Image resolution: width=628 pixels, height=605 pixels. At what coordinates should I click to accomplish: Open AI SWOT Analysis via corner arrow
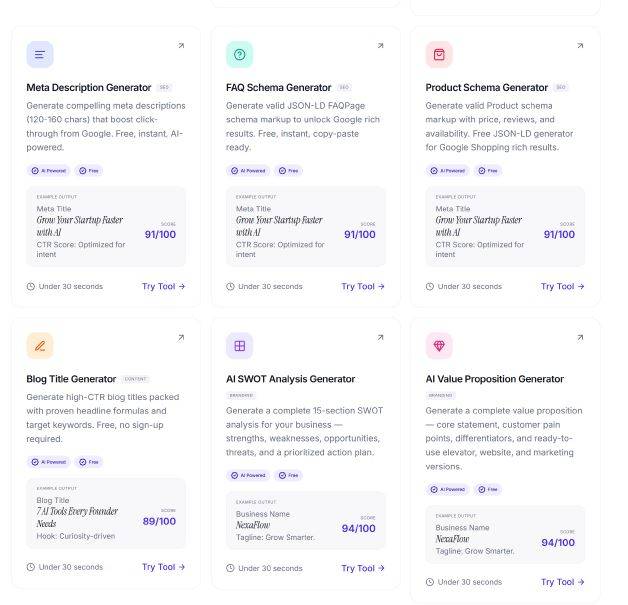(x=380, y=338)
